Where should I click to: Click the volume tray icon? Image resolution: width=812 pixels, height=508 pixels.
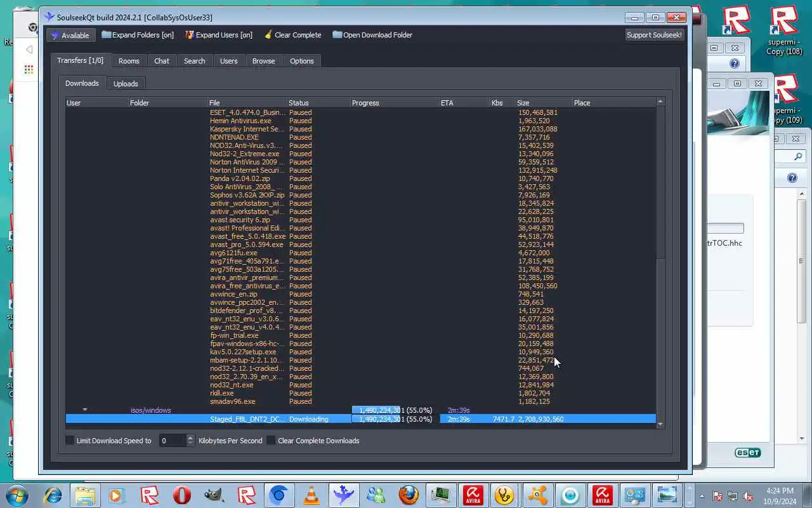749,496
